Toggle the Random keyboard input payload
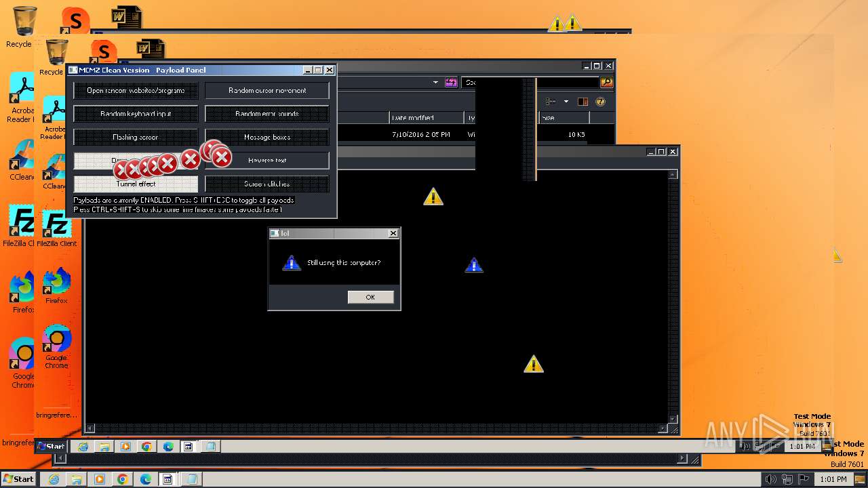Screen dimensions: 868x488 (136, 114)
